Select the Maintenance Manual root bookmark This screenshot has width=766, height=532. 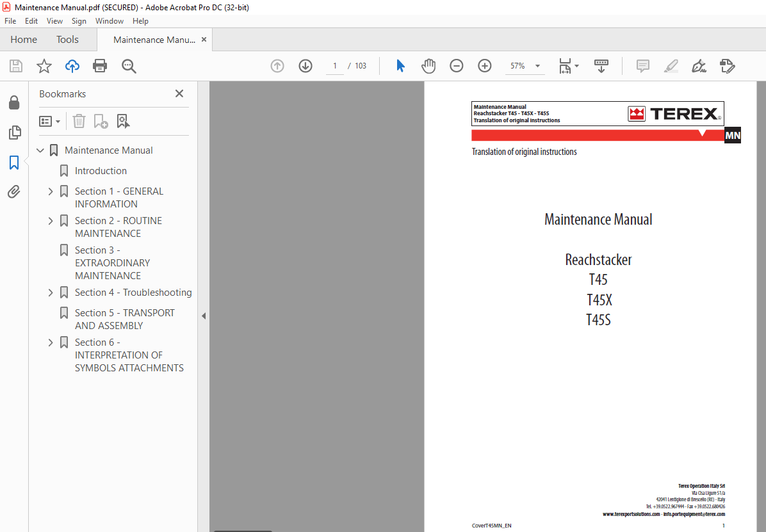pos(108,150)
